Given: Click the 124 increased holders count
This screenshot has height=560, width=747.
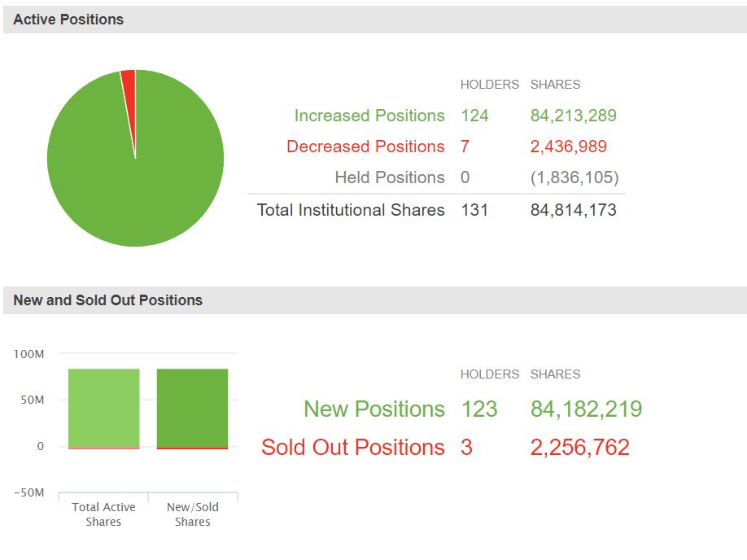Looking at the screenshot, I should coord(474,116).
